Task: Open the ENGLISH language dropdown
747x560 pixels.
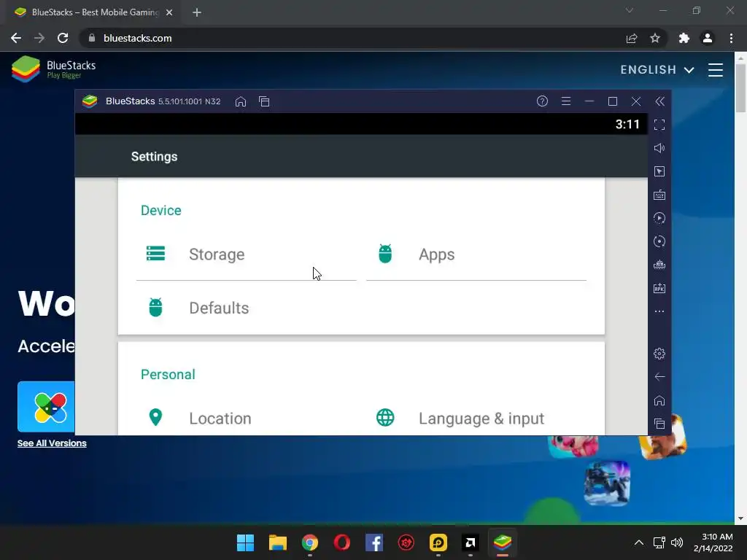Action: point(657,69)
